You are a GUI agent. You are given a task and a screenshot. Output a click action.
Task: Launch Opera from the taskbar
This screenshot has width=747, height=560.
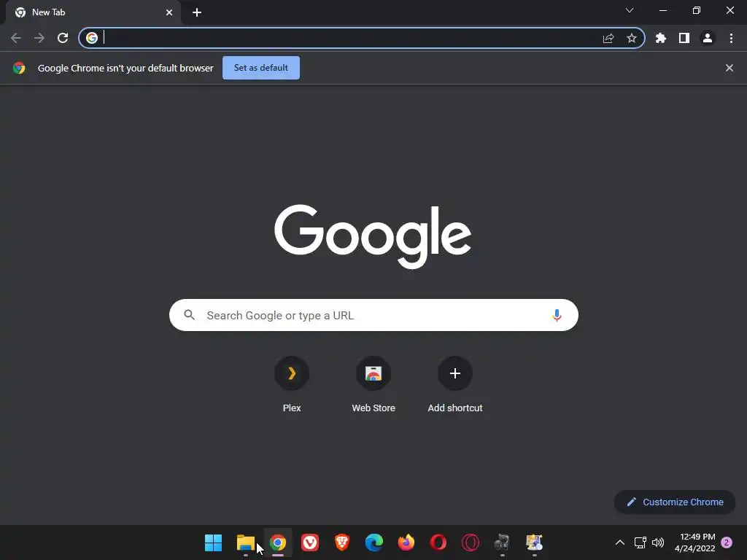(x=438, y=542)
